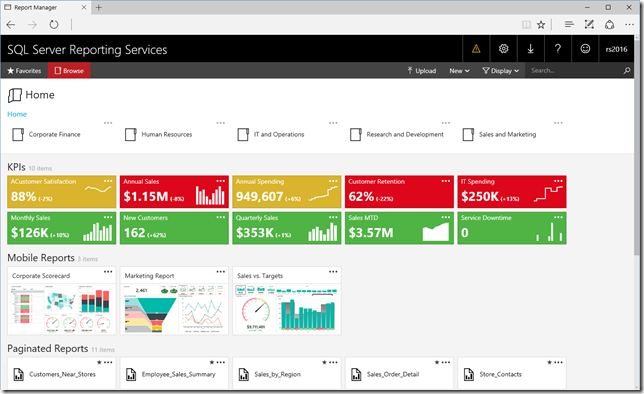Viewport: 644px width, 394px height.
Task: Open the Human Resources folder
Action: (159, 134)
